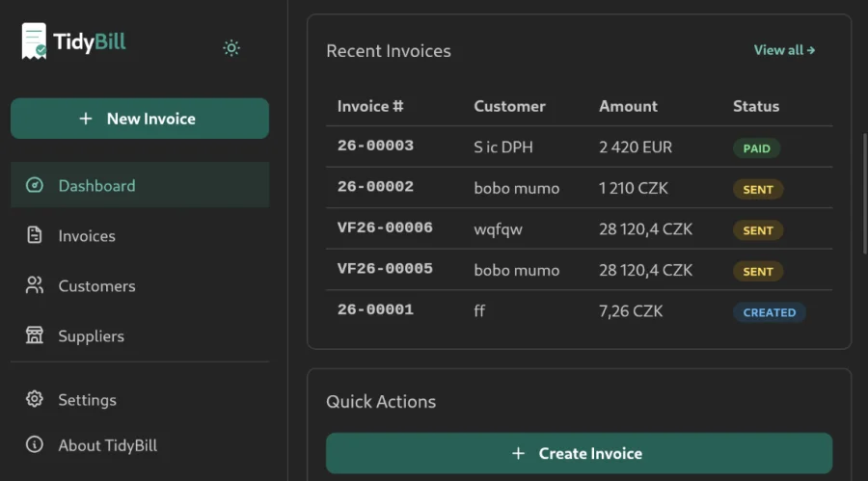The height and width of the screenshot is (481, 868).
Task: Click the Quick Actions heading
Action: tap(381, 401)
